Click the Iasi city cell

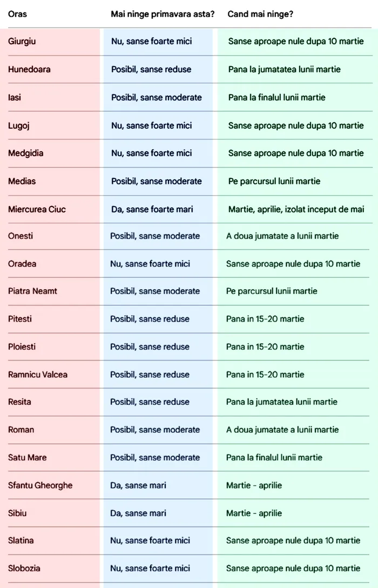[x=16, y=97]
